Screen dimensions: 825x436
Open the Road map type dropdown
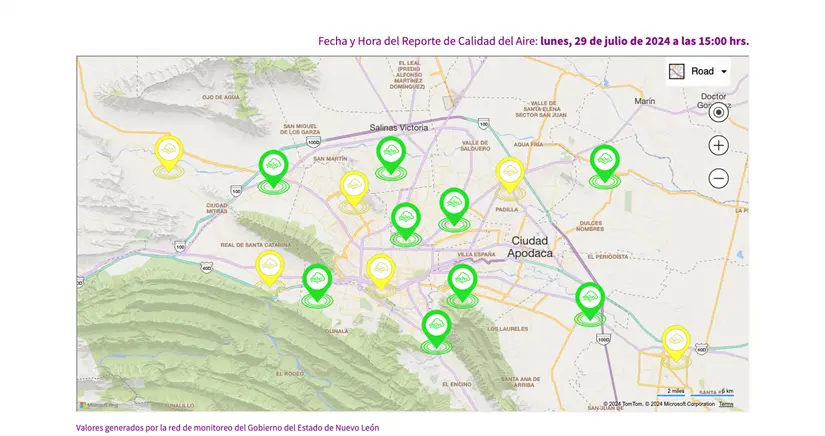[x=698, y=72]
